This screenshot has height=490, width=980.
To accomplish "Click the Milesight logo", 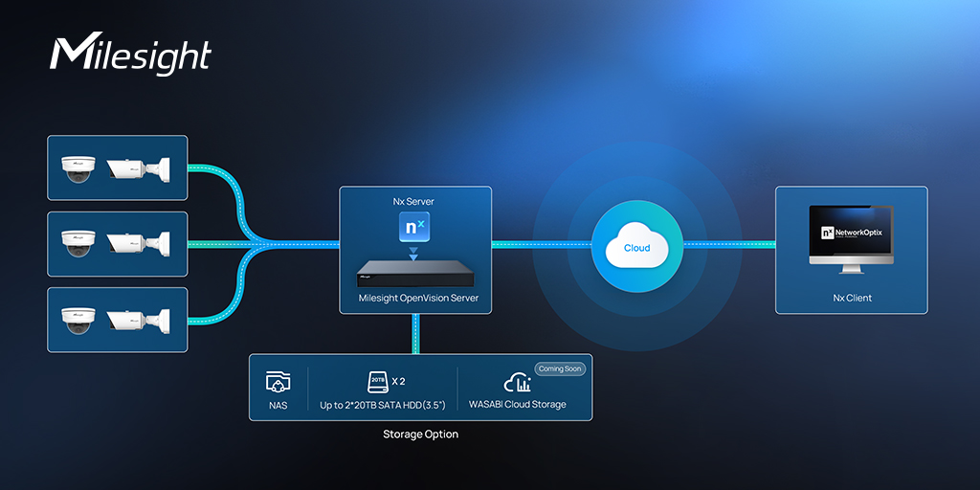I will click(x=130, y=55).
